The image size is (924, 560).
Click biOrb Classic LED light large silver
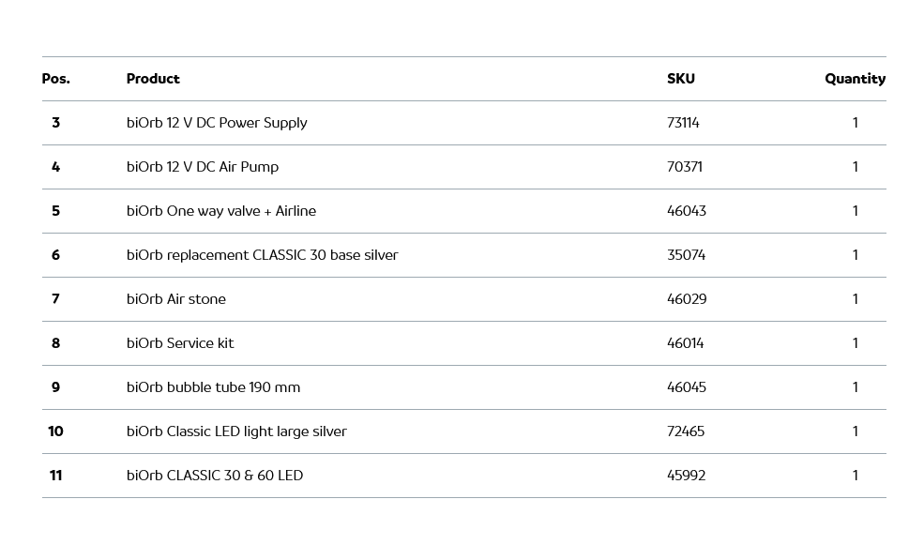coord(236,431)
